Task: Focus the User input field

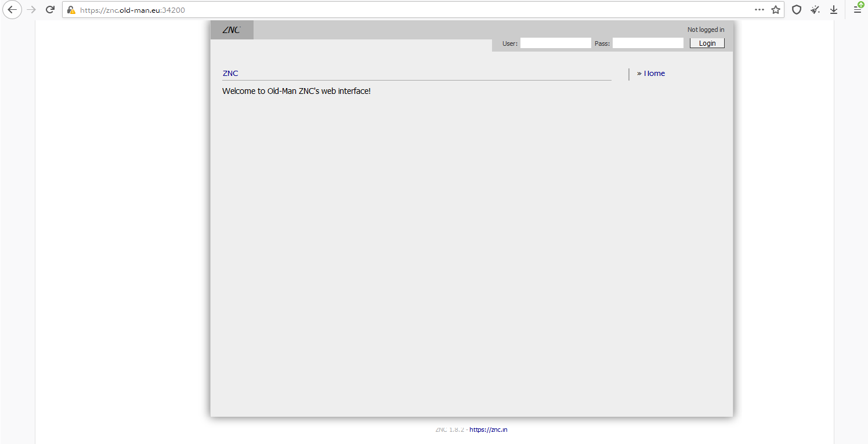Action: pyautogui.click(x=555, y=43)
